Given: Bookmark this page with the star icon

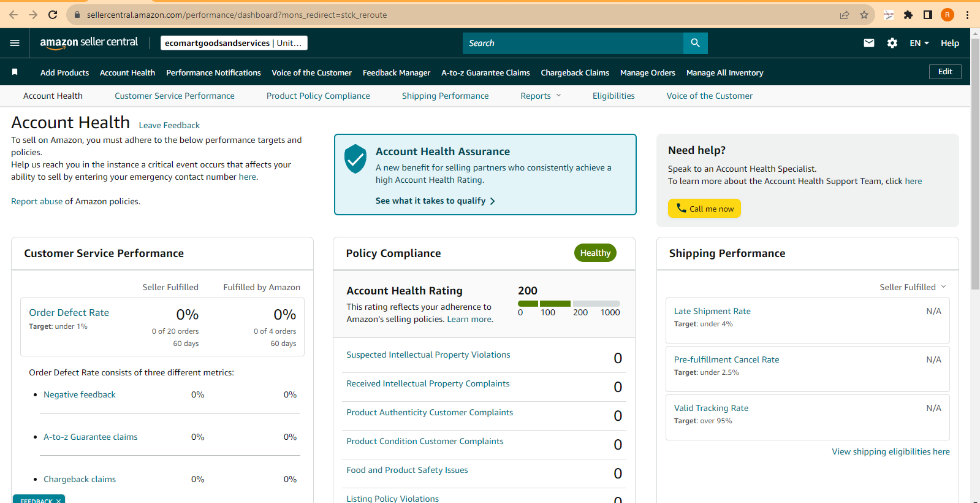Looking at the screenshot, I should 864,15.
